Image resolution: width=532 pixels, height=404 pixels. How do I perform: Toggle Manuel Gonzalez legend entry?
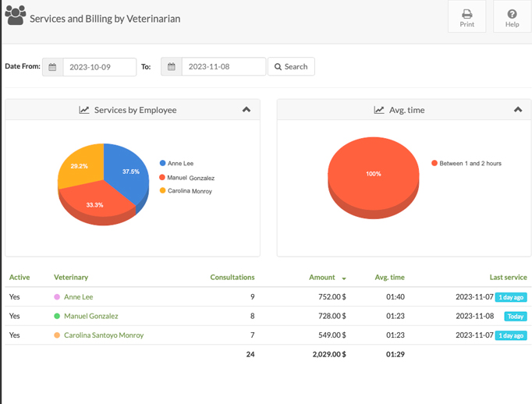186,178
